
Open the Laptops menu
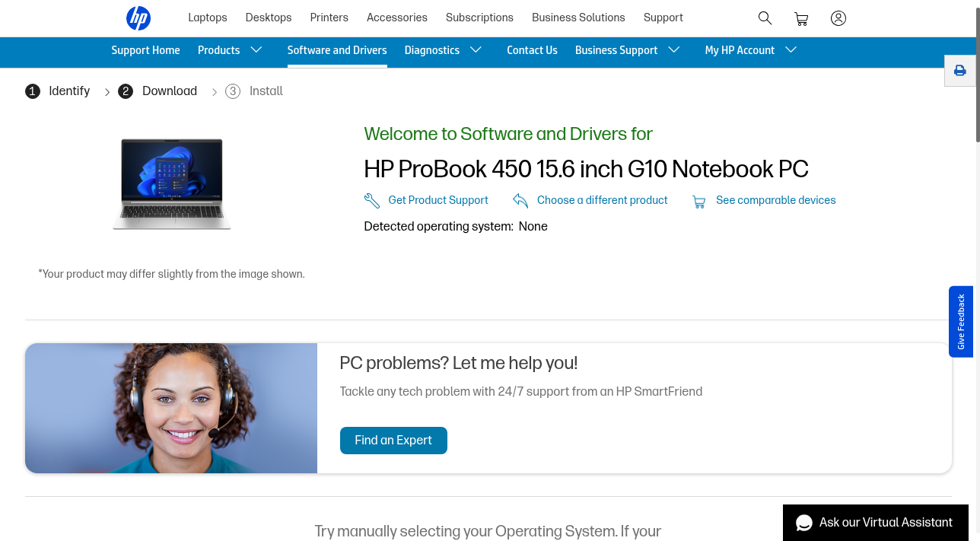click(208, 18)
